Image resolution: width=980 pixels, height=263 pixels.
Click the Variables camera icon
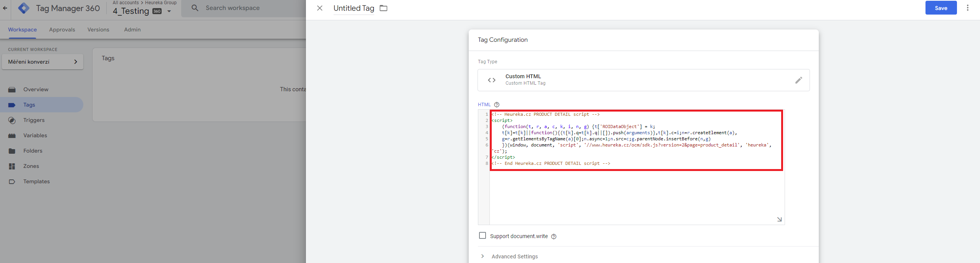click(x=12, y=136)
